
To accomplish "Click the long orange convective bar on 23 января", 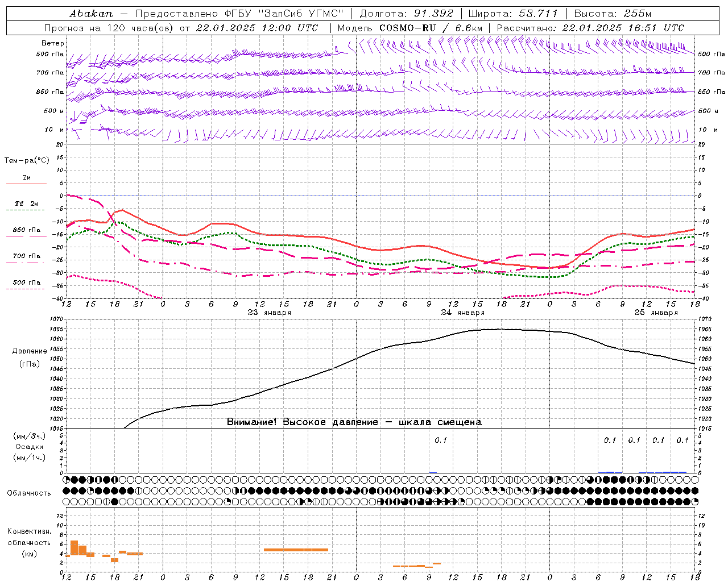I will pos(296,550).
